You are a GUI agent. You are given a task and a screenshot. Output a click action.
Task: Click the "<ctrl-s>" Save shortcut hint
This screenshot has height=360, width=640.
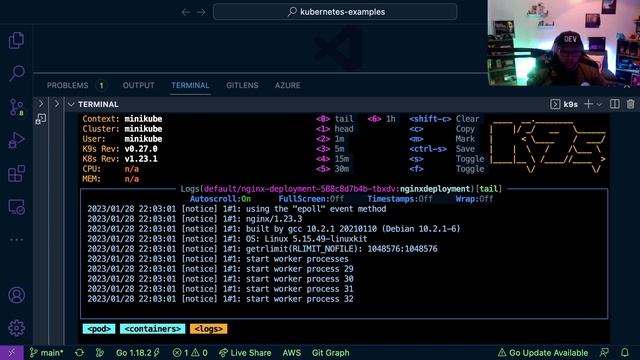pos(428,149)
